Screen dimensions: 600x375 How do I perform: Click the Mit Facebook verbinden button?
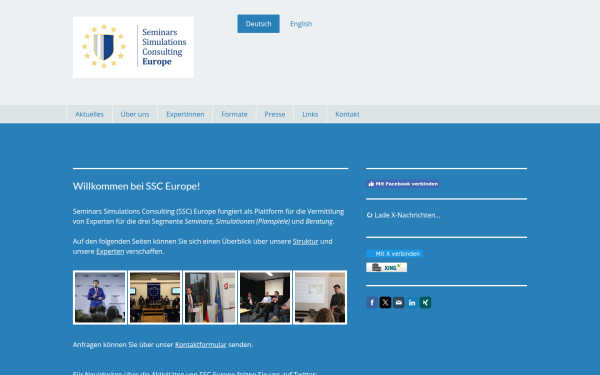403,184
